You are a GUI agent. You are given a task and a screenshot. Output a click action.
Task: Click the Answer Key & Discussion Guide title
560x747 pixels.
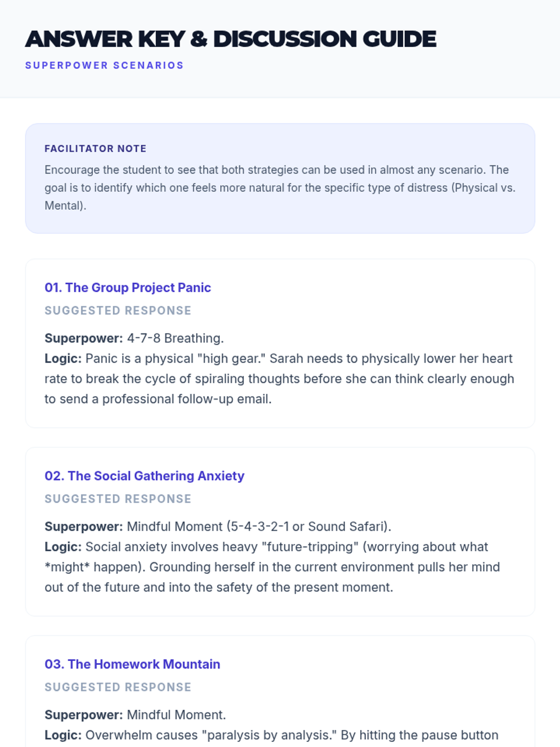click(231, 39)
